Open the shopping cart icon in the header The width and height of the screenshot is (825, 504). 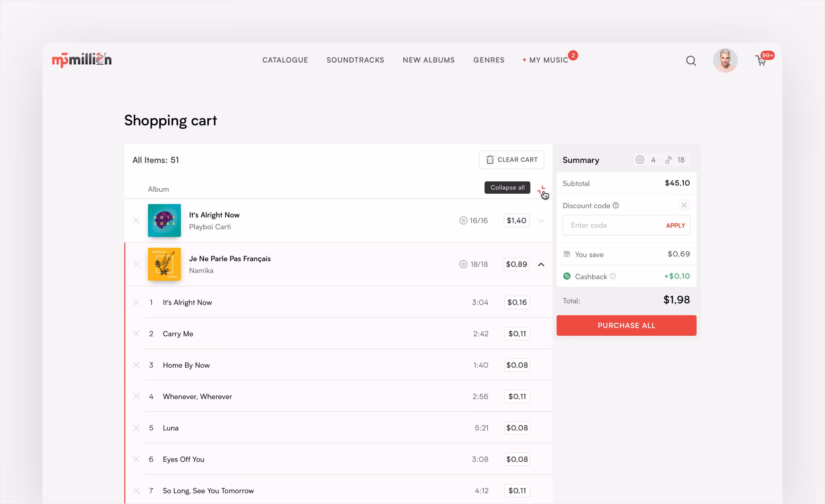pyautogui.click(x=761, y=61)
